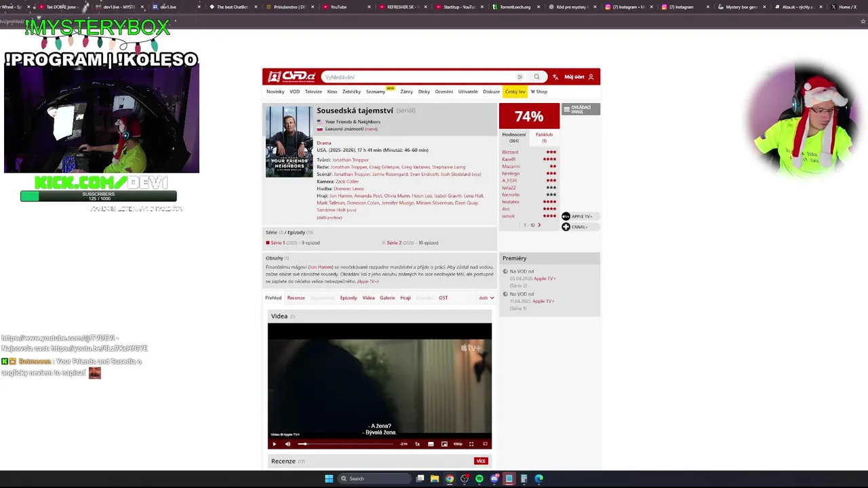Click the 74% rating box
868x488 pixels.
(529, 116)
